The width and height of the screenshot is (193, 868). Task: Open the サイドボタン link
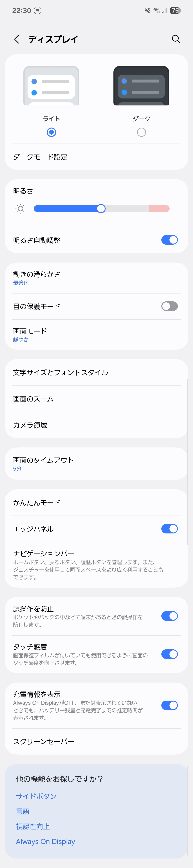pos(36,796)
